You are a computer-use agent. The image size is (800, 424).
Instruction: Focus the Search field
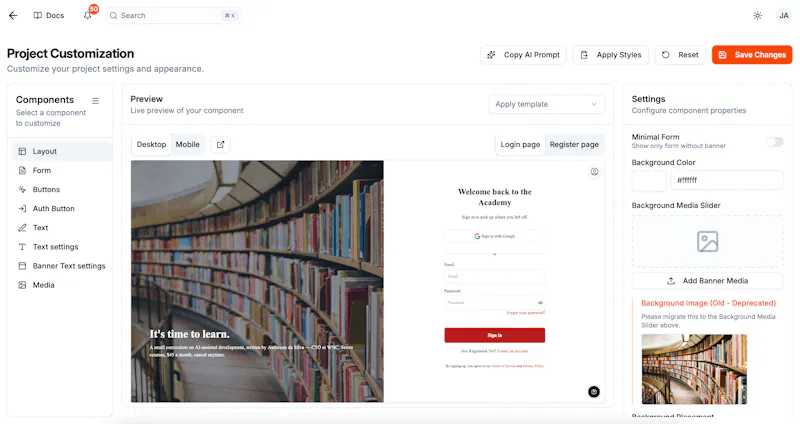(173, 15)
